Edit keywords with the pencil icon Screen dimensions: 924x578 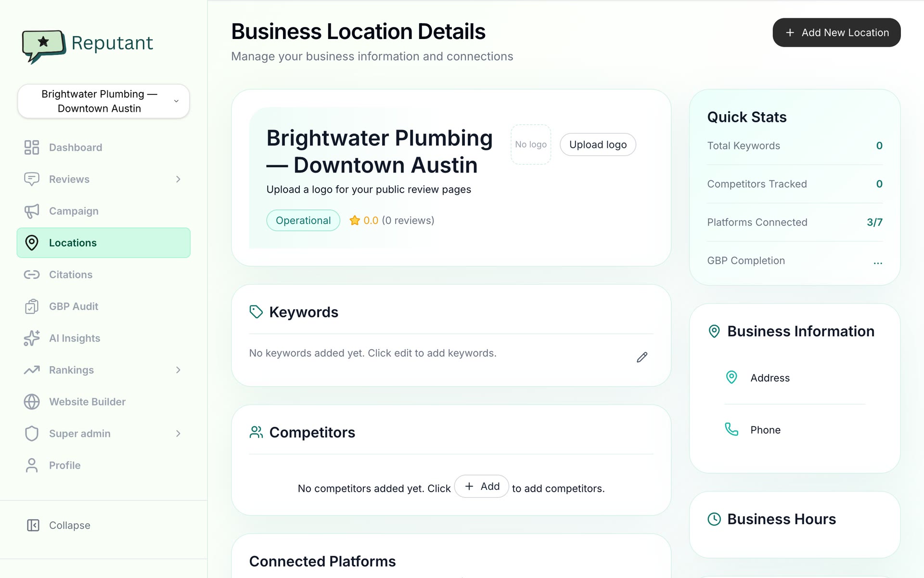click(x=642, y=357)
